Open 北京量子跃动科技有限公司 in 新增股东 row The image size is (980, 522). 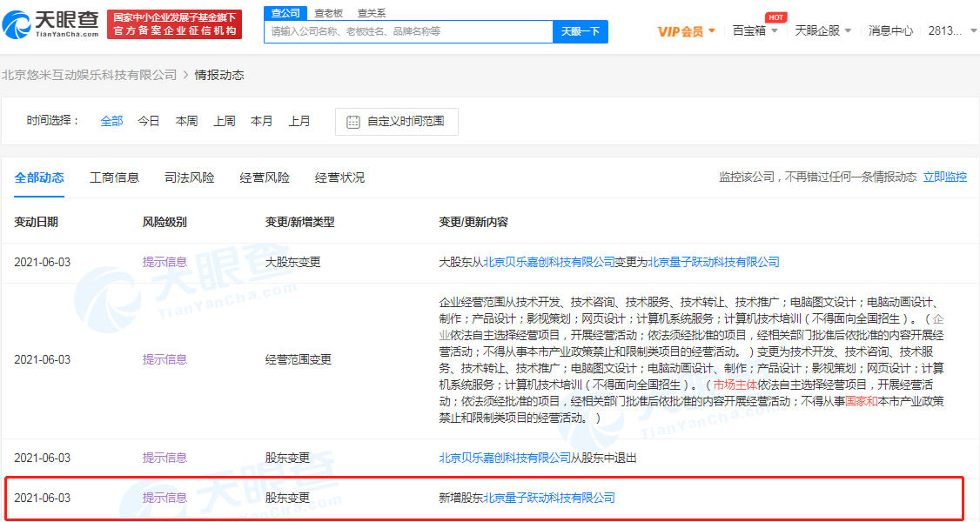549,499
